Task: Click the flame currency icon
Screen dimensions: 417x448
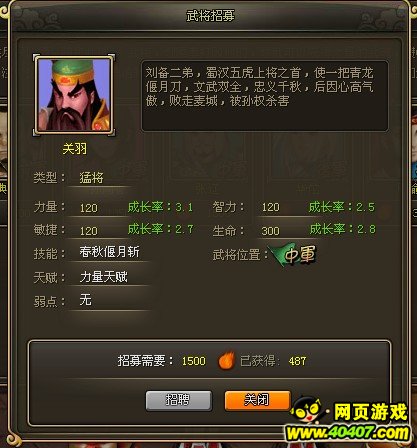Action: [x=226, y=360]
